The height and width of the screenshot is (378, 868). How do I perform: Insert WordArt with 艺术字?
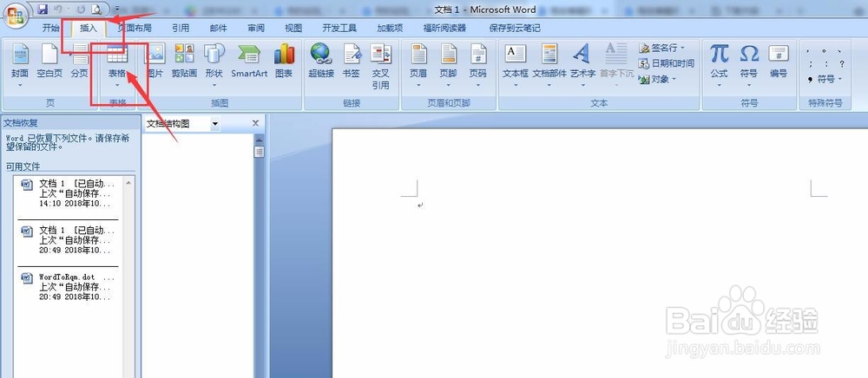[582, 65]
